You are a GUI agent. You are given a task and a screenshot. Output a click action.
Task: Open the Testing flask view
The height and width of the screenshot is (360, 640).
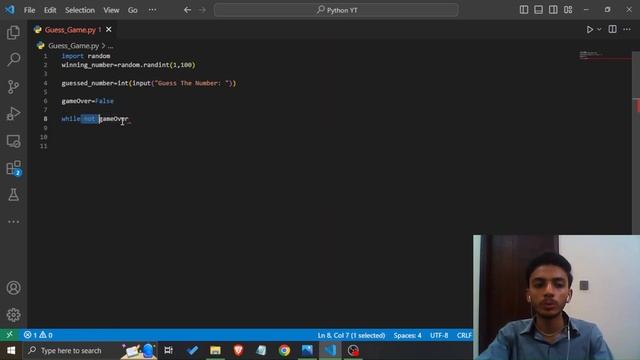pos(13,195)
